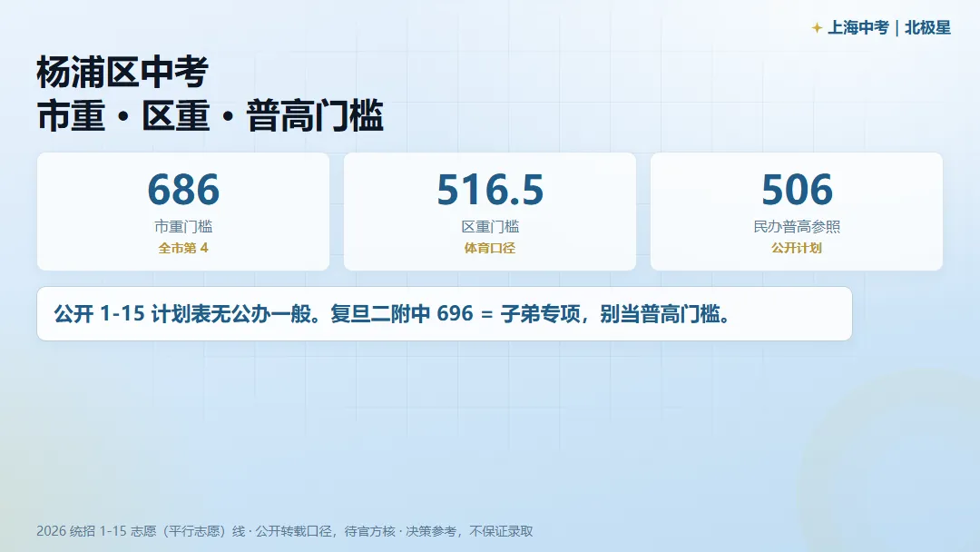Screen dimensions: 980x552
Task: Click the 516.5 score value
Action: pos(490,190)
